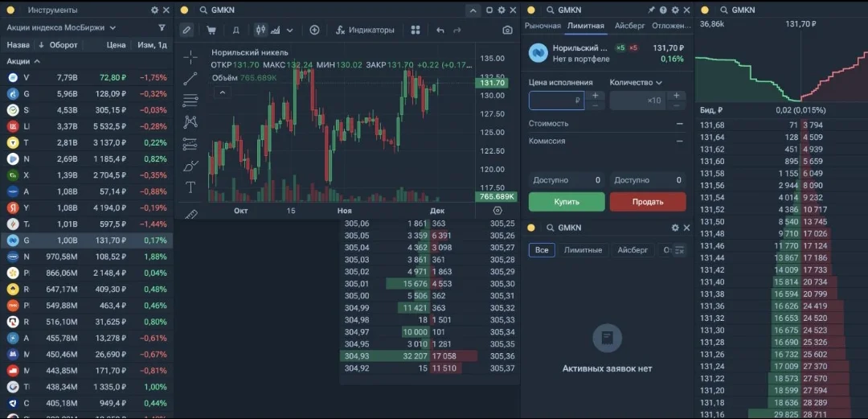
Task: Open settings gear in chart panel header
Action: coord(502,10)
